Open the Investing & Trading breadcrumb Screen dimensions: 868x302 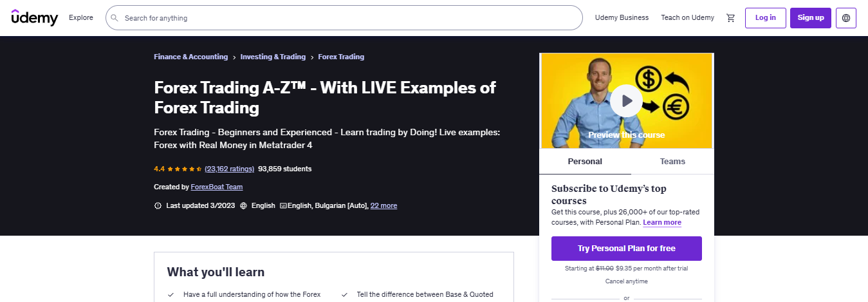[x=273, y=57]
